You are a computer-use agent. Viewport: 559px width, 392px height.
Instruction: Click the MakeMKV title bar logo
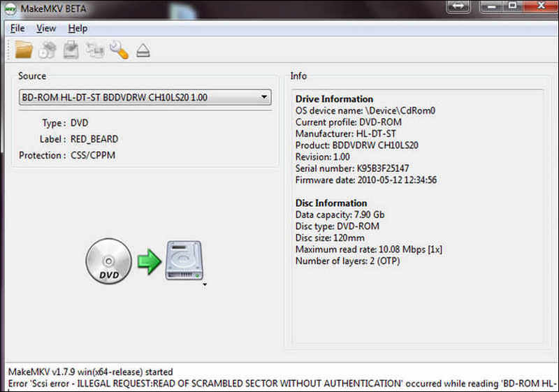[x=10, y=8]
